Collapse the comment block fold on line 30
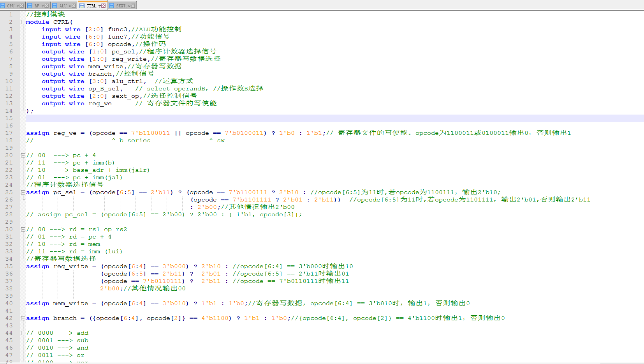This screenshot has height=364, width=644. click(x=23, y=230)
